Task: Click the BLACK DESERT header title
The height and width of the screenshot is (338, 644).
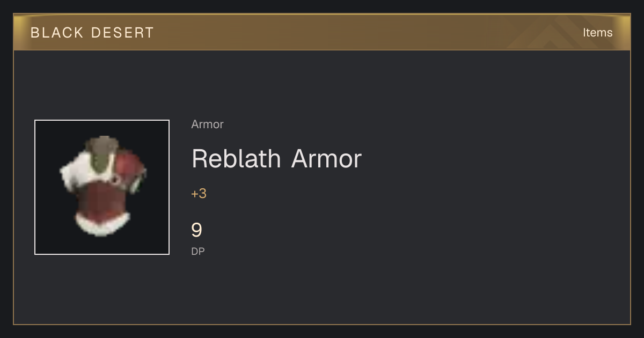Action: 92,33
